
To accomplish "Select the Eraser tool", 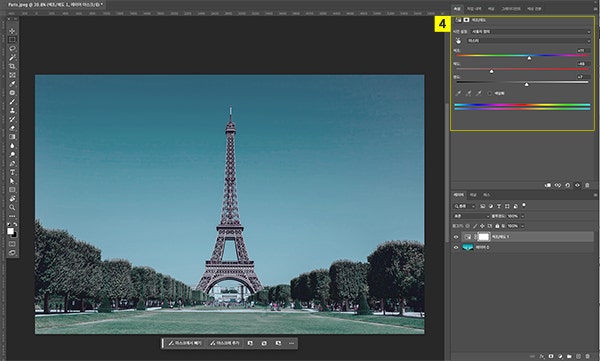I will point(12,128).
